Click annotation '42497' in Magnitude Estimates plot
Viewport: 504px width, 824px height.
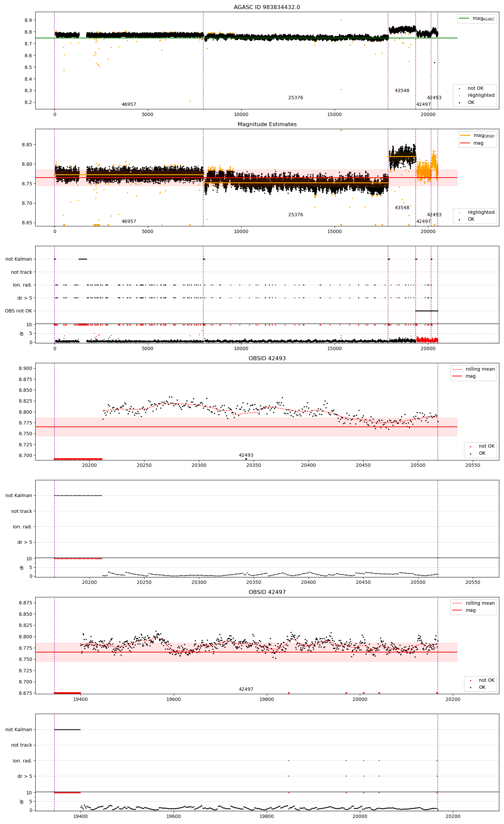coord(423,221)
